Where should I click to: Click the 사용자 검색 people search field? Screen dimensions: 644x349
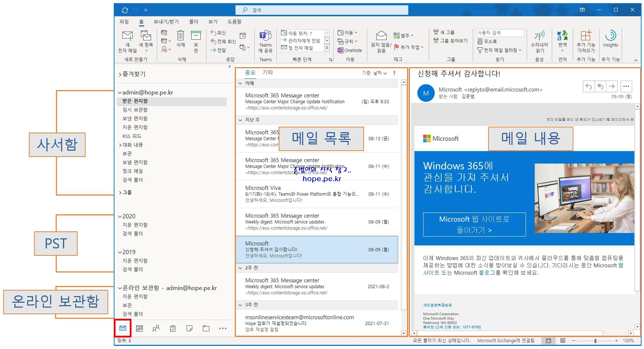pos(500,33)
